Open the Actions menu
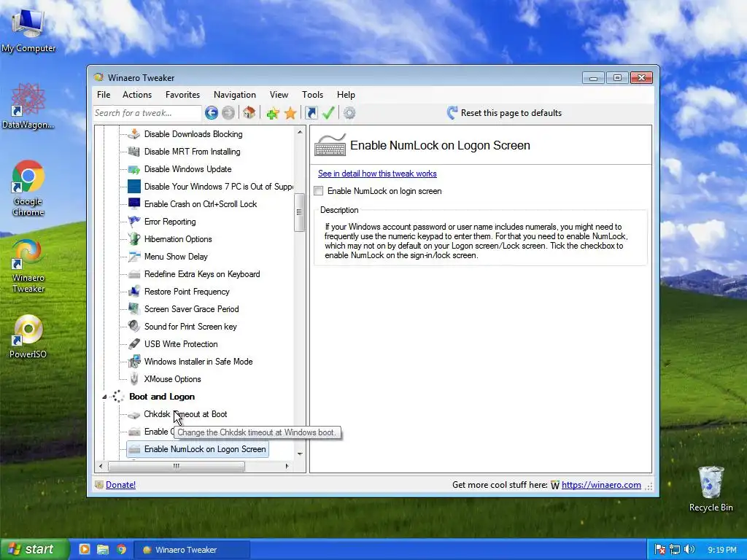This screenshot has width=747, height=560. [x=136, y=95]
